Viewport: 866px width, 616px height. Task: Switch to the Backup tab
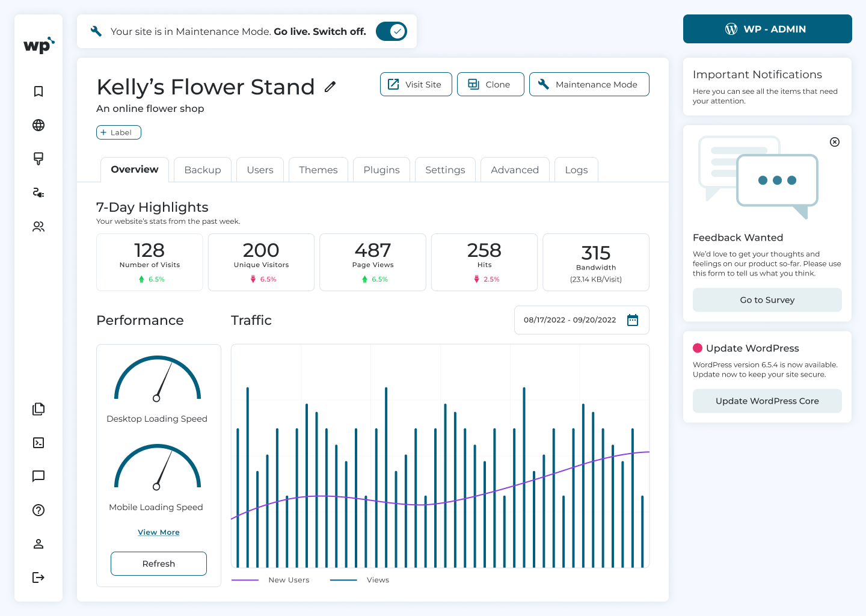[x=202, y=170]
